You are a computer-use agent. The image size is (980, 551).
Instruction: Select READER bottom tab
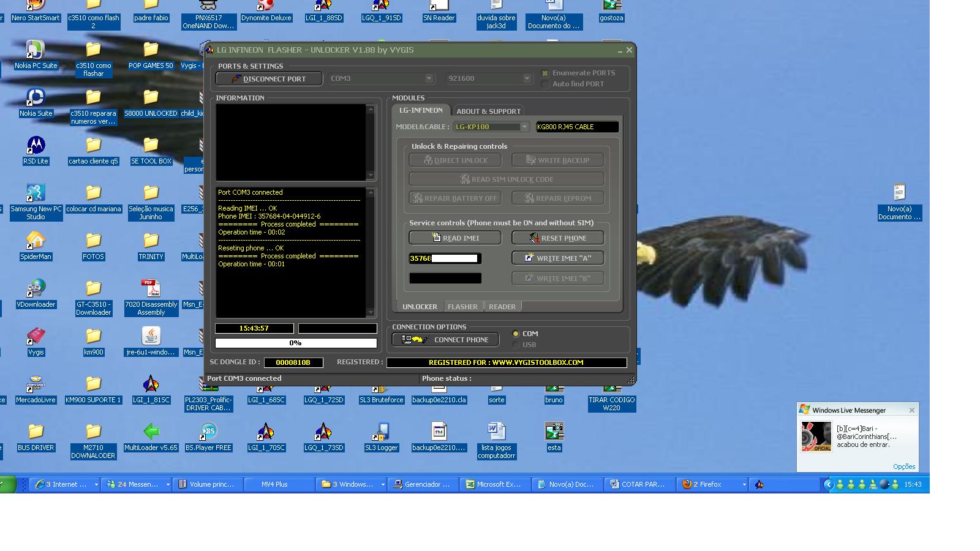coord(502,307)
